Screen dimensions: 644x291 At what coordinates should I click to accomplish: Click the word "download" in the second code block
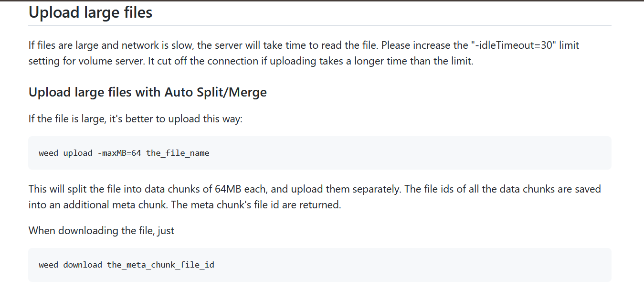pos(82,265)
